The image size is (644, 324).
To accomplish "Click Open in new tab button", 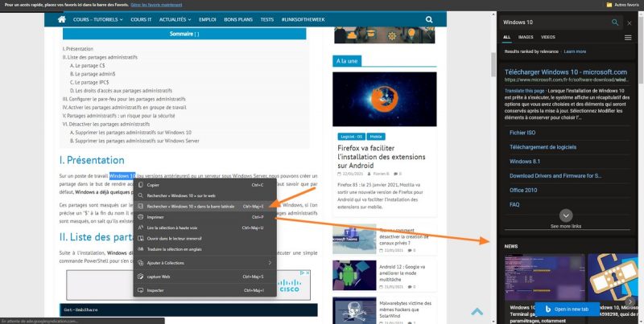I will click(567, 310).
